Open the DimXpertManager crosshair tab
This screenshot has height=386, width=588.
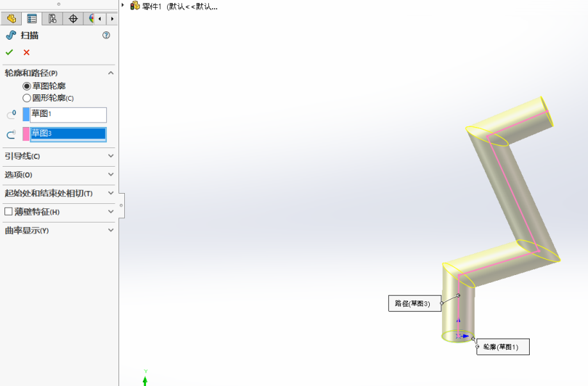[x=73, y=19]
